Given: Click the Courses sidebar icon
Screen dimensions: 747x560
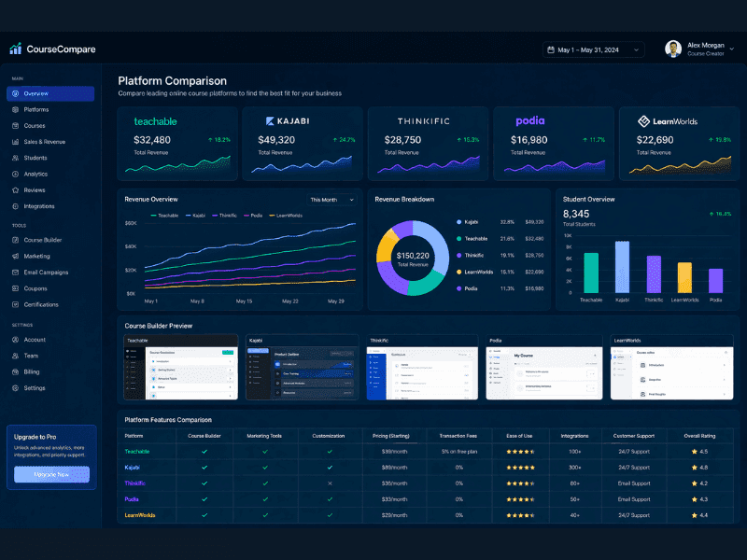Looking at the screenshot, I should [15, 126].
